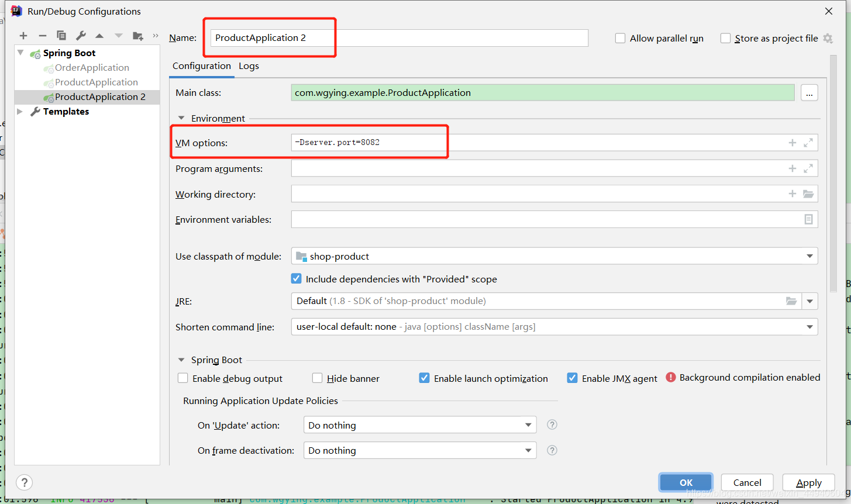Screen dimensions: 851x504
Task: Copy the selected configuration
Action: click(x=61, y=36)
